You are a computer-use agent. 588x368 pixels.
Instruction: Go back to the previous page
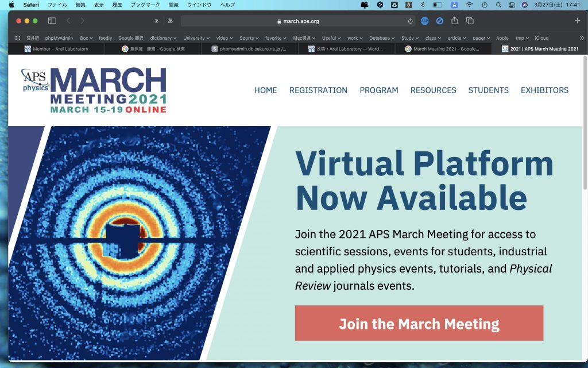(68, 21)
